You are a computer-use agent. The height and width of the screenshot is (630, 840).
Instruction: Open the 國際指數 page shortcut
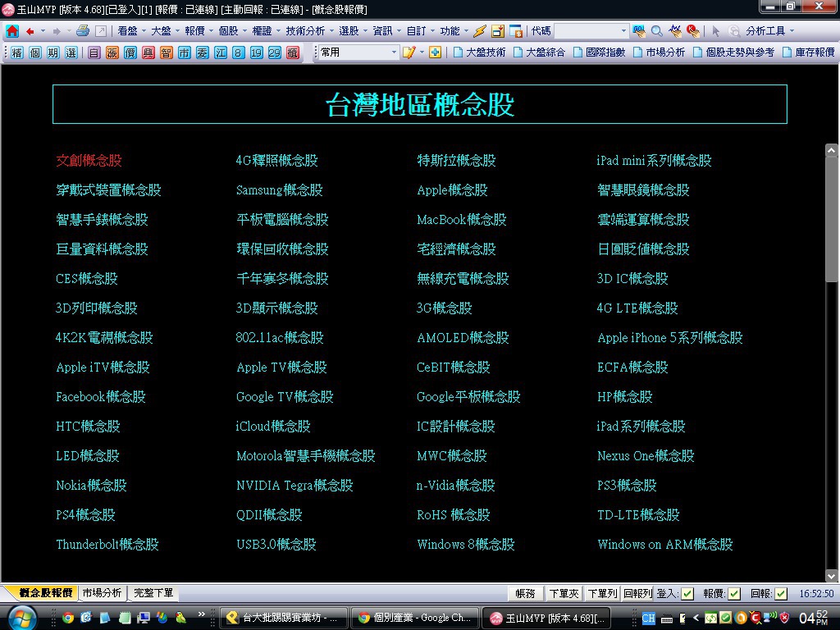click(599, 52)
